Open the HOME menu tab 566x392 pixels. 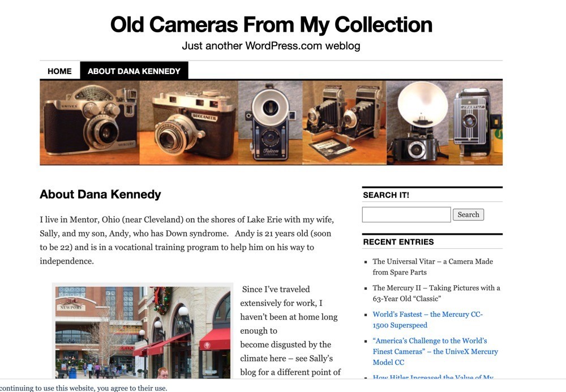59,71
